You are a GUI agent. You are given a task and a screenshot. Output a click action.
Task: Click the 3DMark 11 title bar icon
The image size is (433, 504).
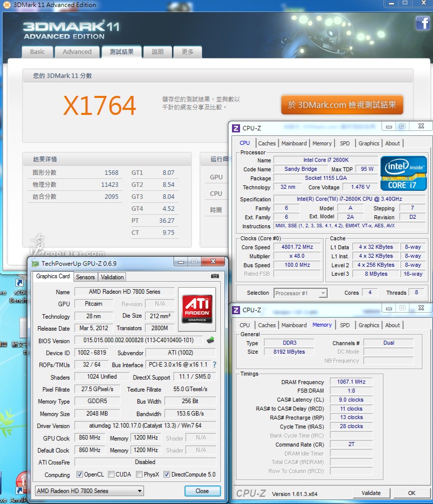[6, 5]
